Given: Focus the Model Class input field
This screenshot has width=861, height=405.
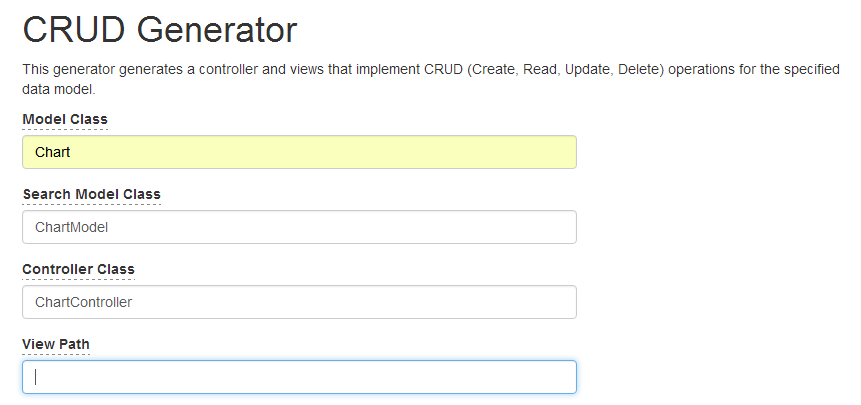Looking at the screenshot, I should (299, 152).
